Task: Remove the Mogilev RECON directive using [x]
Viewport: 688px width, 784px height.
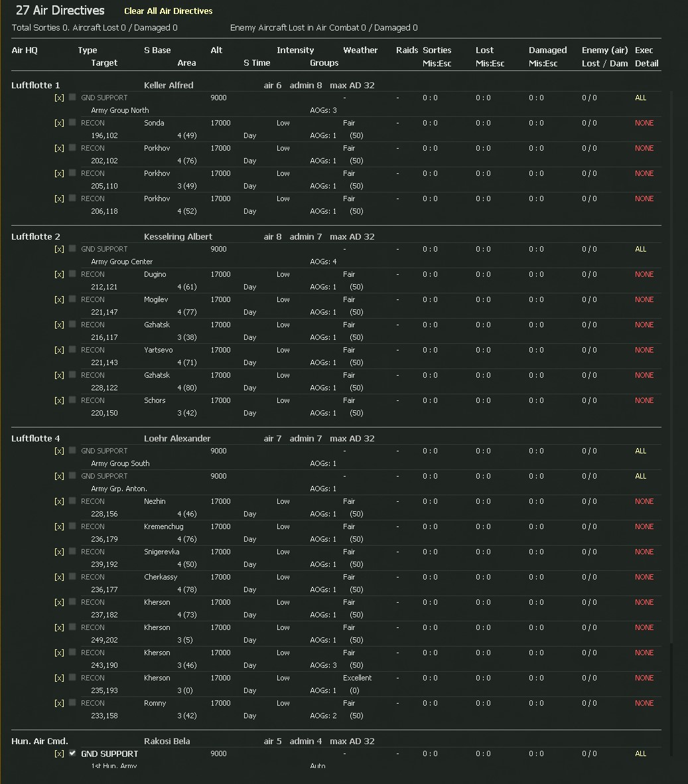Action: (59, 299)
